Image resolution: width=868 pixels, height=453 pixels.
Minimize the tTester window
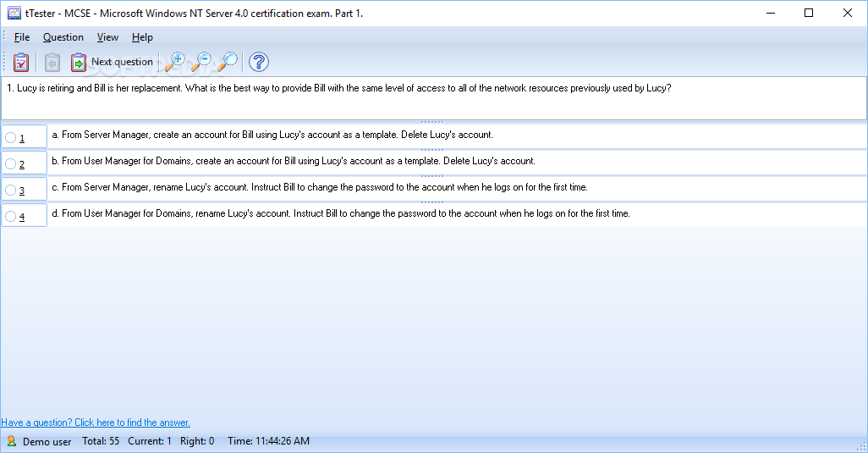[771, 13]
